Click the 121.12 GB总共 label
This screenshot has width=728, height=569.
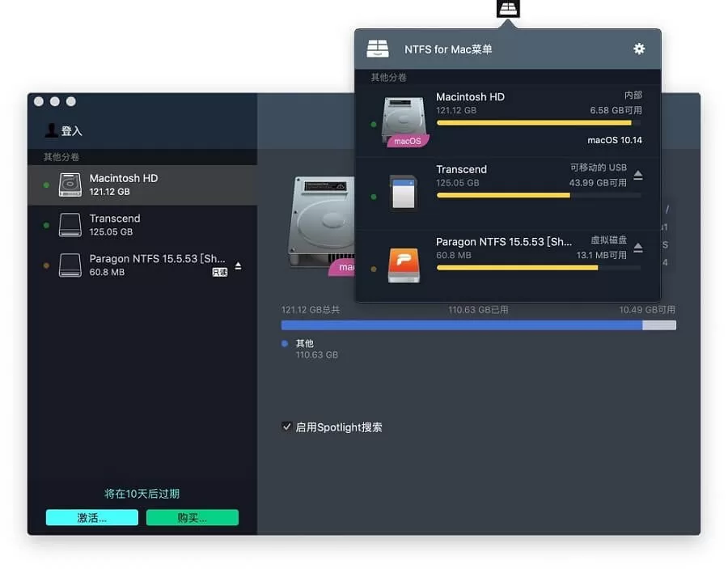click(x=311, y=310)
